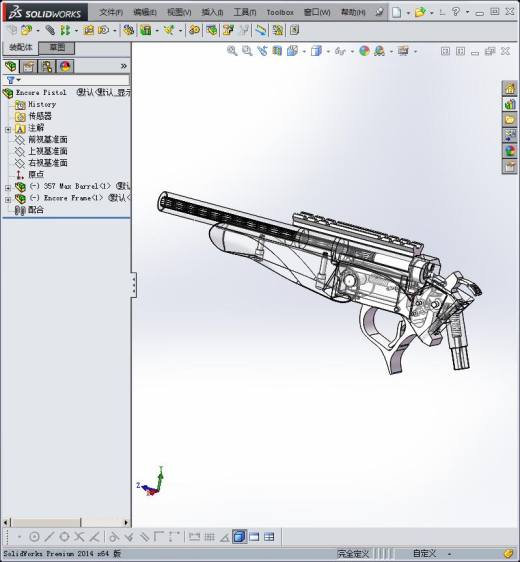The image size is (520, 562).
Task: Switch to the FeatureManager design tree tab
Action: click(x=11, y=66)
